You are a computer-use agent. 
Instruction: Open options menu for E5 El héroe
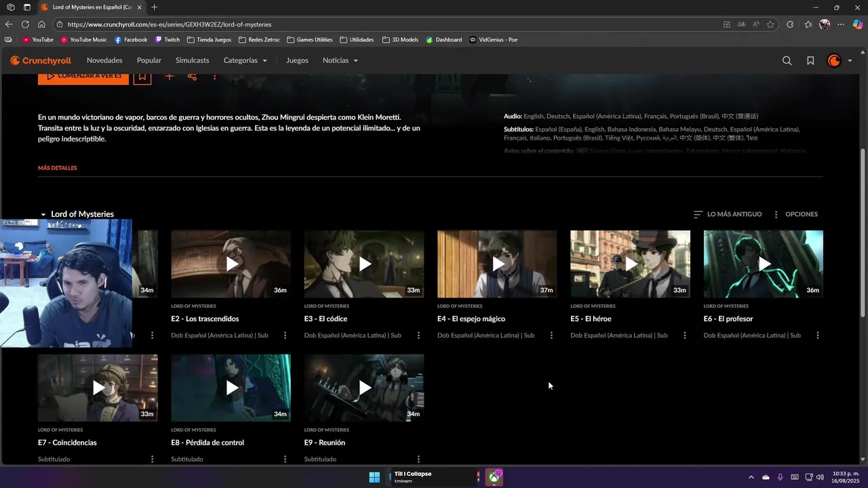[x=684, y=335]
